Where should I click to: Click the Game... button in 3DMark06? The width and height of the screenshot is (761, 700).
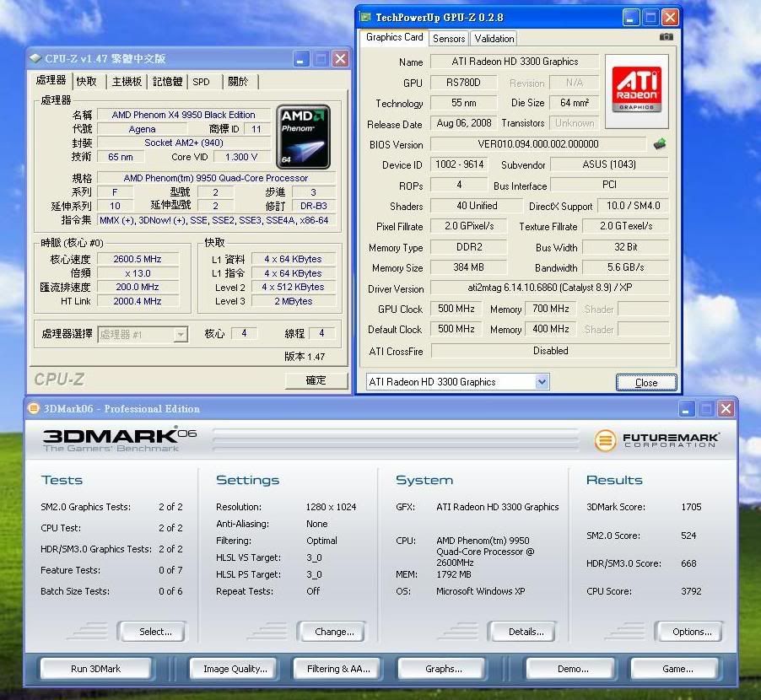[675, 669]
